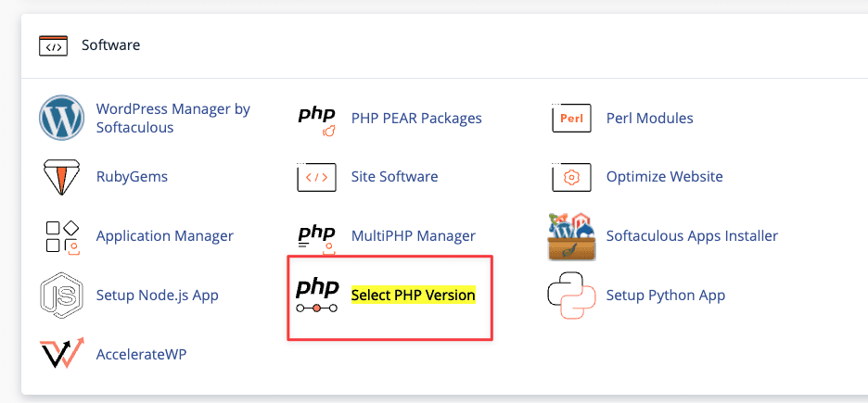Click the AccelerateWP logo icon
Screen dimensions: 868x403
coord(62,354)
